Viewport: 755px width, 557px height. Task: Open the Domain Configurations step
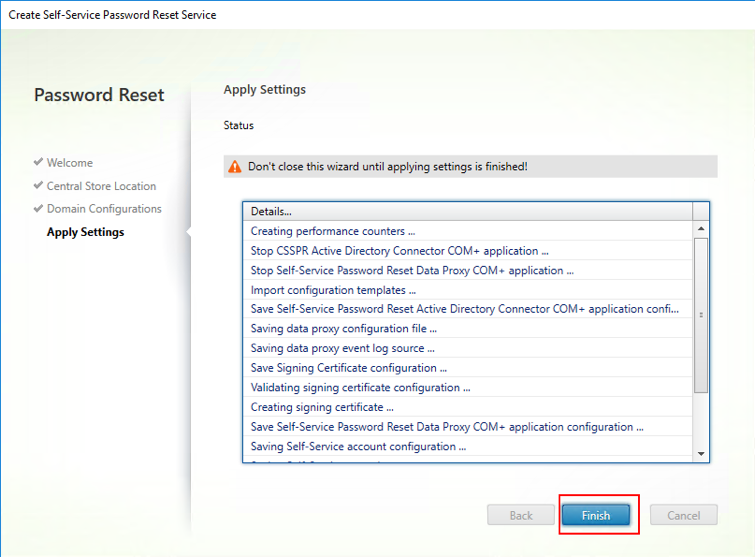103,209
